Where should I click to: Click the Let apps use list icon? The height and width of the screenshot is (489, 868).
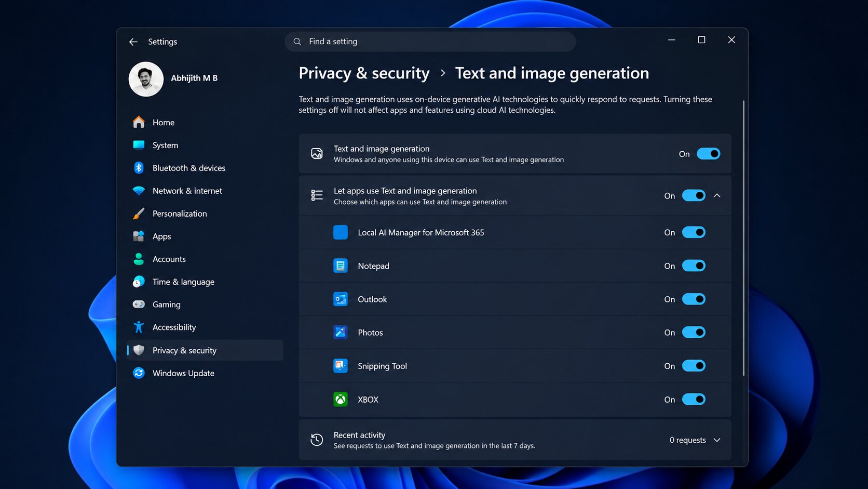317,195
